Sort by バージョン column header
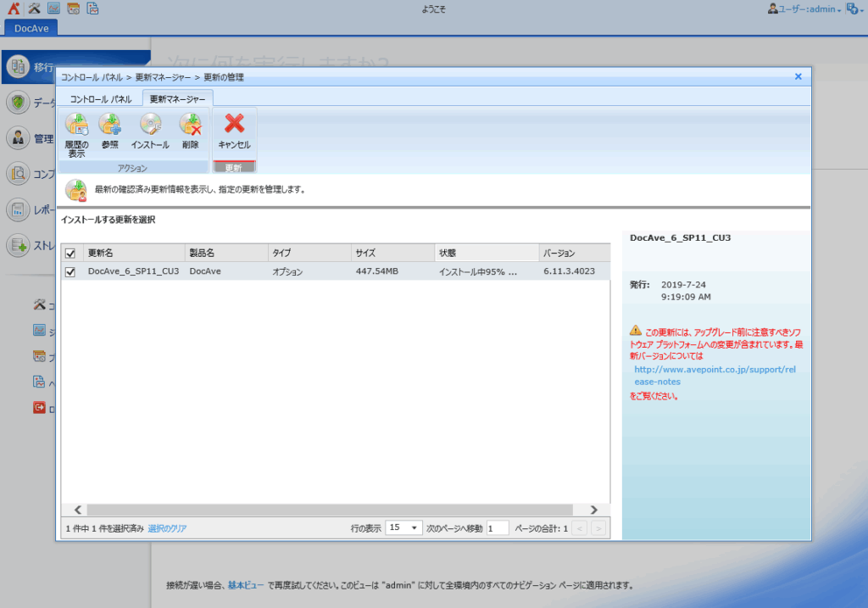 575,253
